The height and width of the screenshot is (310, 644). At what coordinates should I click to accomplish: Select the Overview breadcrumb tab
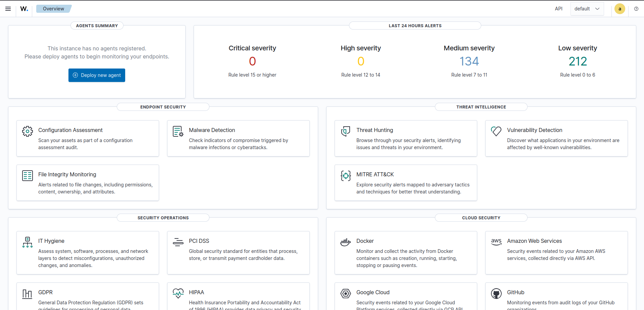[54, 9]
